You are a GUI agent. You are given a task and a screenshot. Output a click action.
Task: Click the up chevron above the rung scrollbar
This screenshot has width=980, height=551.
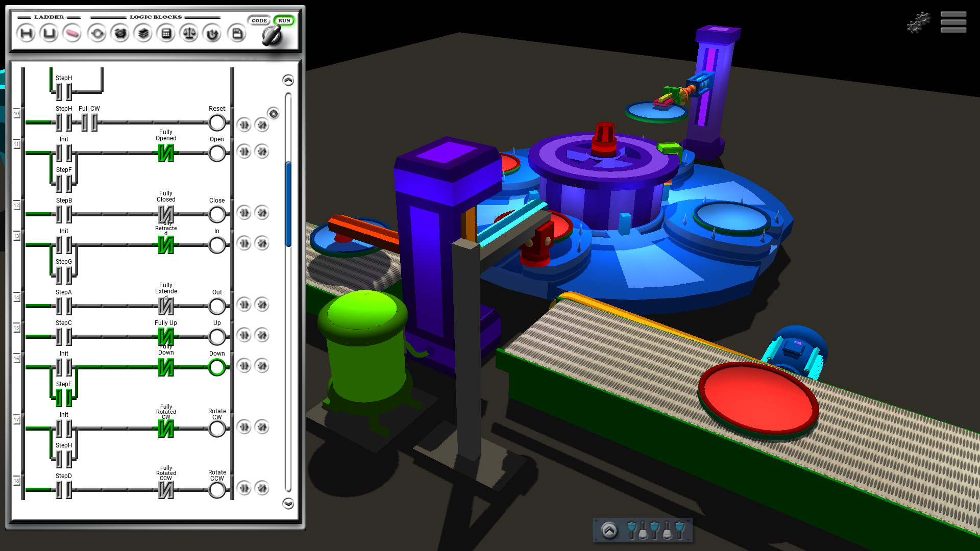point(289,80)
